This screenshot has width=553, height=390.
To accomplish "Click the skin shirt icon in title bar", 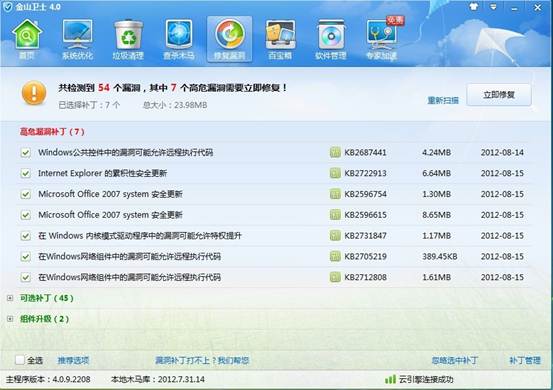I will 474,7.
